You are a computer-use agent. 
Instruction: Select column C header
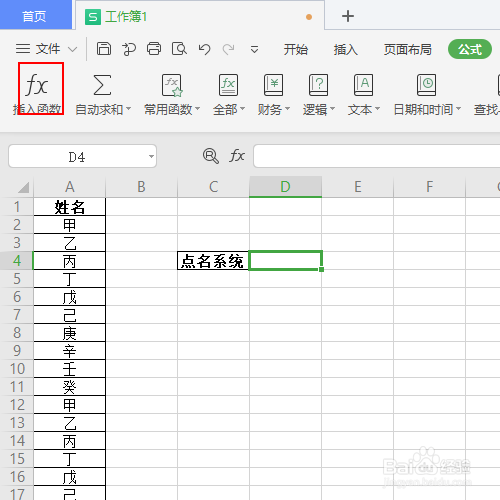(213, 187)
